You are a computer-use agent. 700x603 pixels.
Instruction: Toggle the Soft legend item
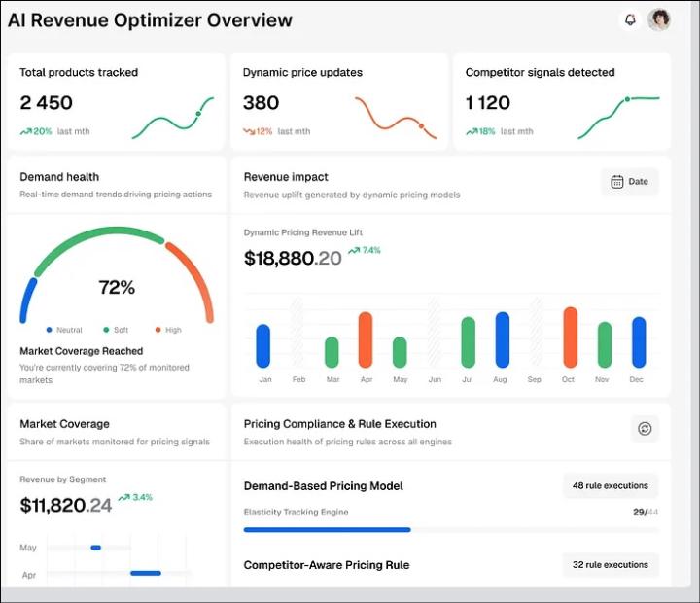pyautogui.click(x=116, y=330)
